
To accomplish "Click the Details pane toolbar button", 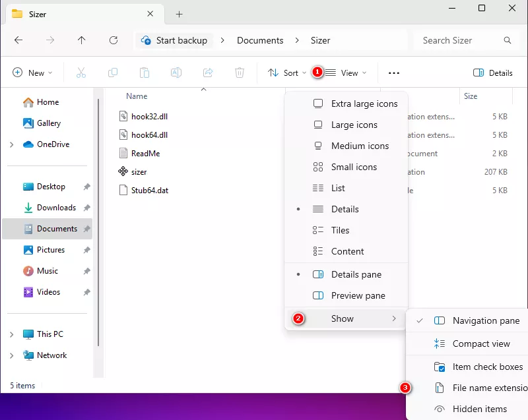I will tap(493, 73).
